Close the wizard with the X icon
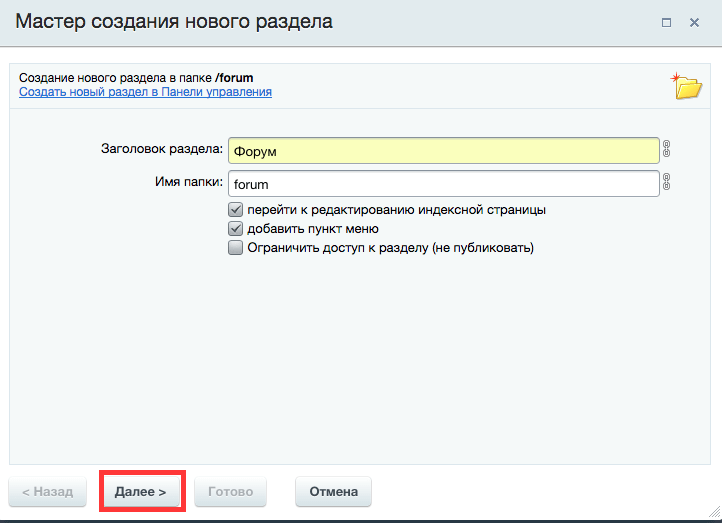 [x=693, y=22]
